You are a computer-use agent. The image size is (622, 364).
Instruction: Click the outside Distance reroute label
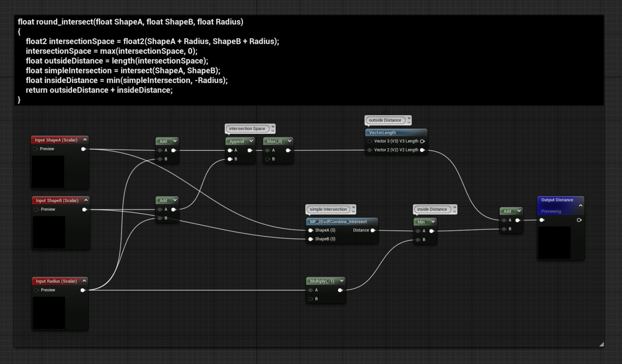(x=385, y=120)
